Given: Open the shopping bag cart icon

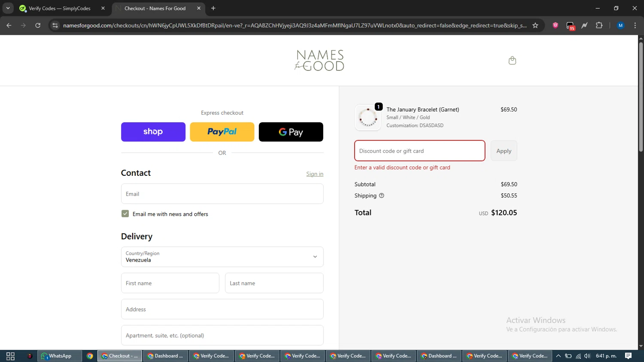Looking at the screenshot, I should pos(512,60).
